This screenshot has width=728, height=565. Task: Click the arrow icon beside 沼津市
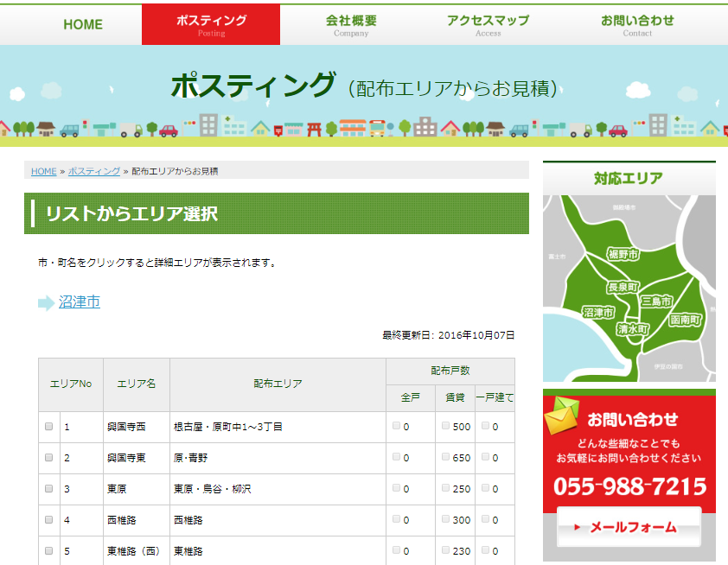(46, 303)
